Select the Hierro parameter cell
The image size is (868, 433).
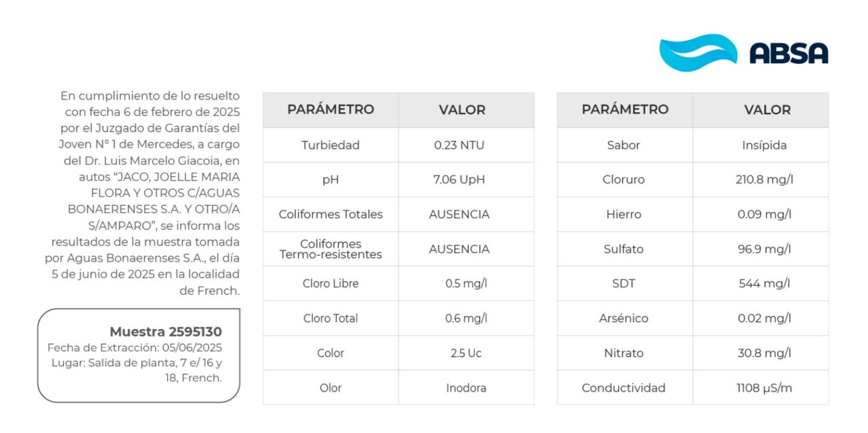pyautogui.click(x=624, y=214)
